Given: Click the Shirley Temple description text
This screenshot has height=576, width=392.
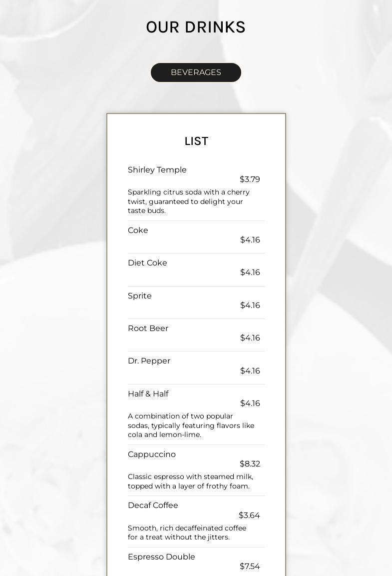Looking at the screenshot, I should pos(188,201).
